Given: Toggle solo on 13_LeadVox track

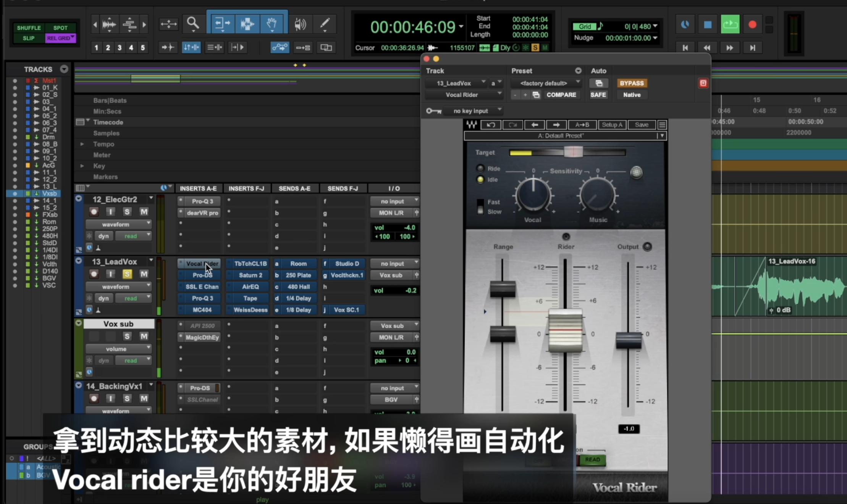Looking at the screenshot, I should [x=127, y=274].
